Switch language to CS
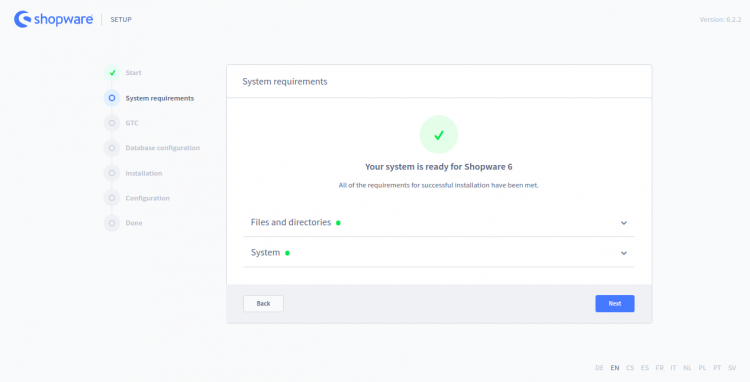 coord(630,368)
